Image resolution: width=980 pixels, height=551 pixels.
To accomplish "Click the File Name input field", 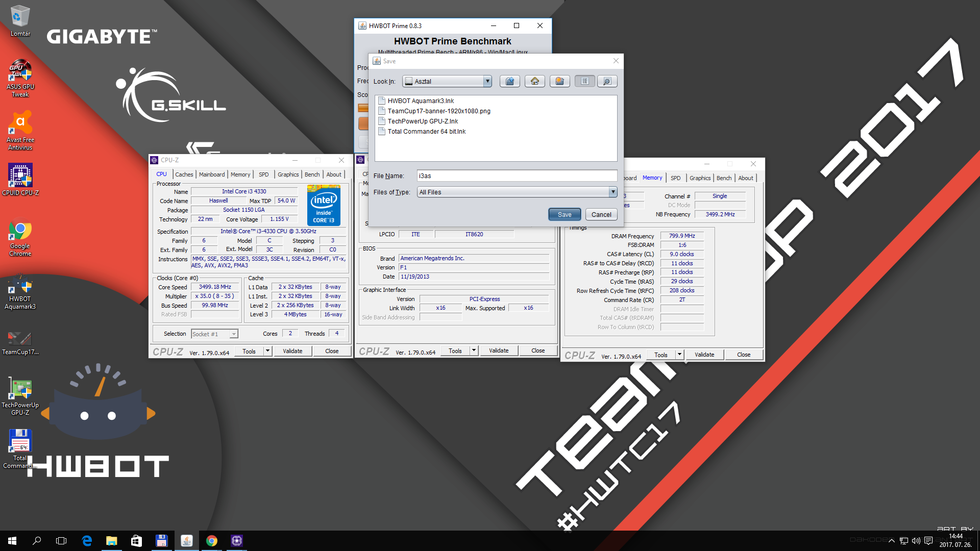I will click(517, 176).
